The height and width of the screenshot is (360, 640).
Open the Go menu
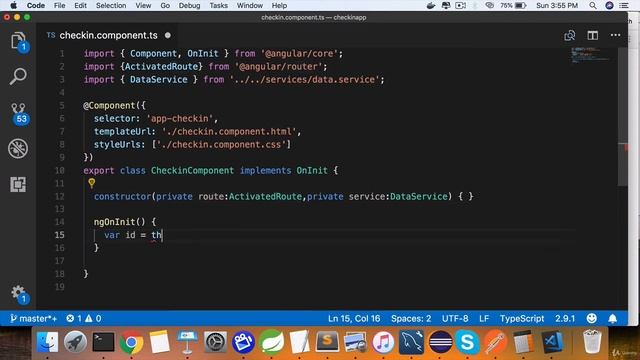(165, 5)
